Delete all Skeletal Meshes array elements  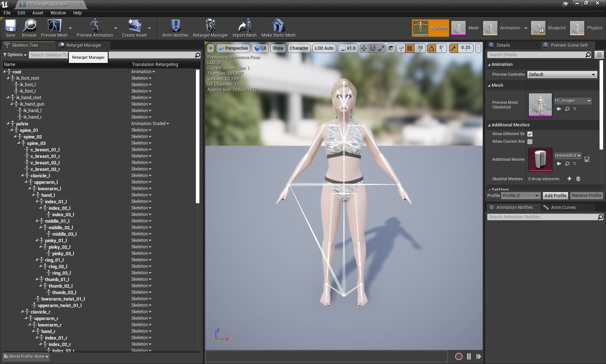(578, 179)
